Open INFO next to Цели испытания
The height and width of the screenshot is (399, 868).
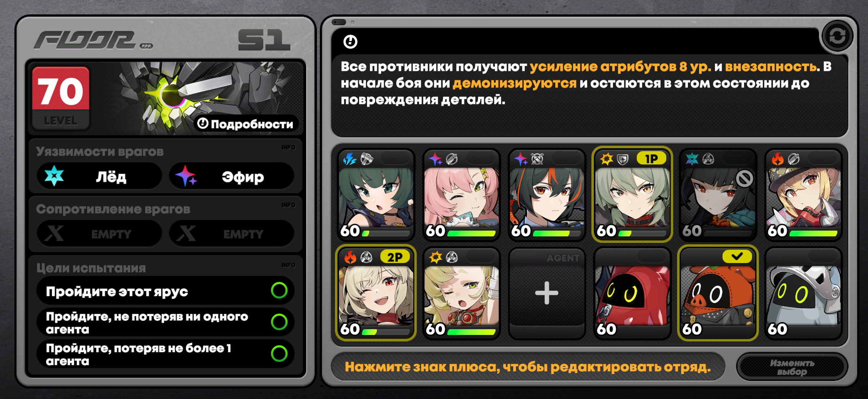[288, 265]
